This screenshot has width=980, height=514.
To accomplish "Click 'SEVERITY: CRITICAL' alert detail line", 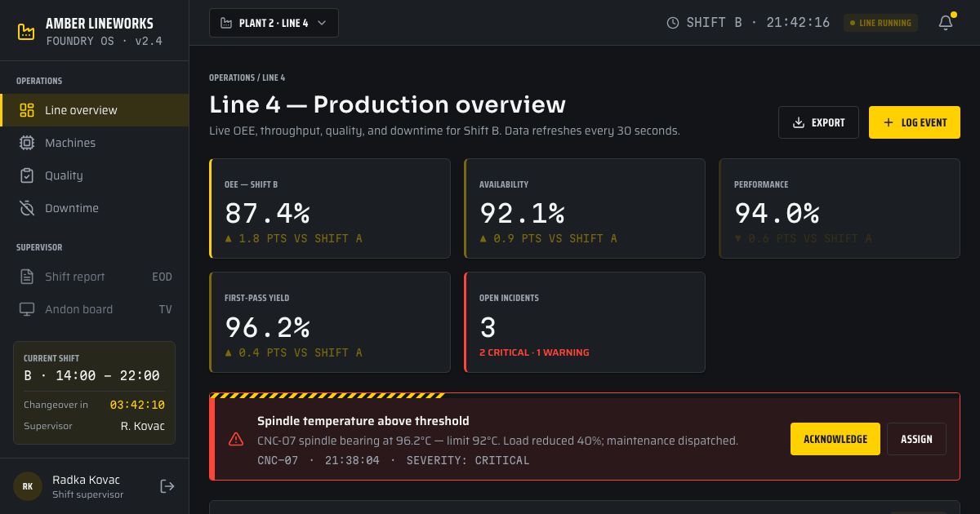I will coord(468,460).
